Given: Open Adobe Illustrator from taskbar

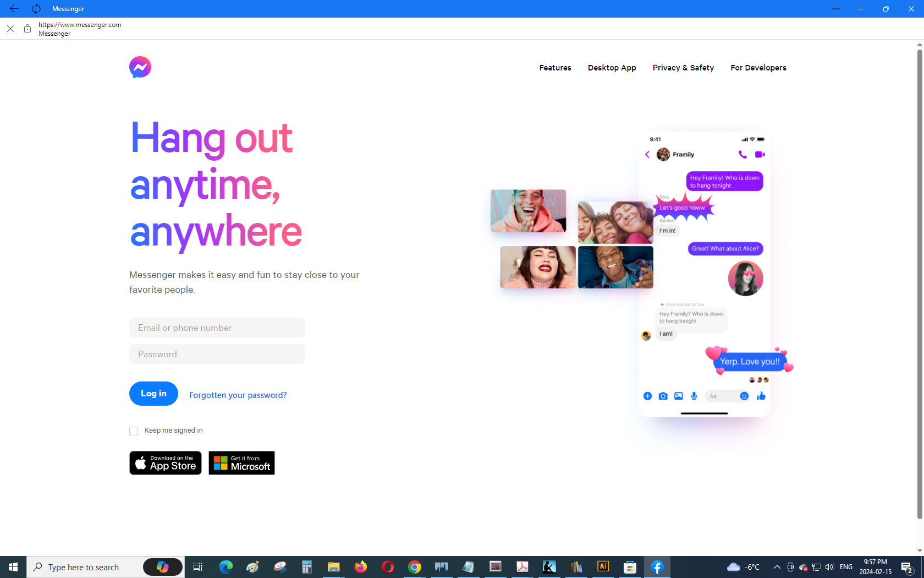Looking at the screenshot, I should [x=603, y=567].
